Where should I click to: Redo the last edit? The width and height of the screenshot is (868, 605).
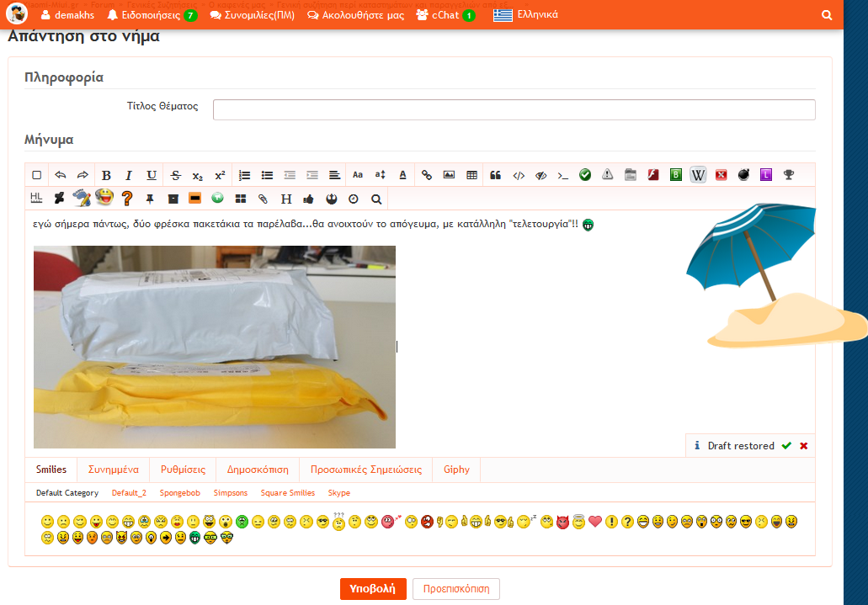point(83,176)
